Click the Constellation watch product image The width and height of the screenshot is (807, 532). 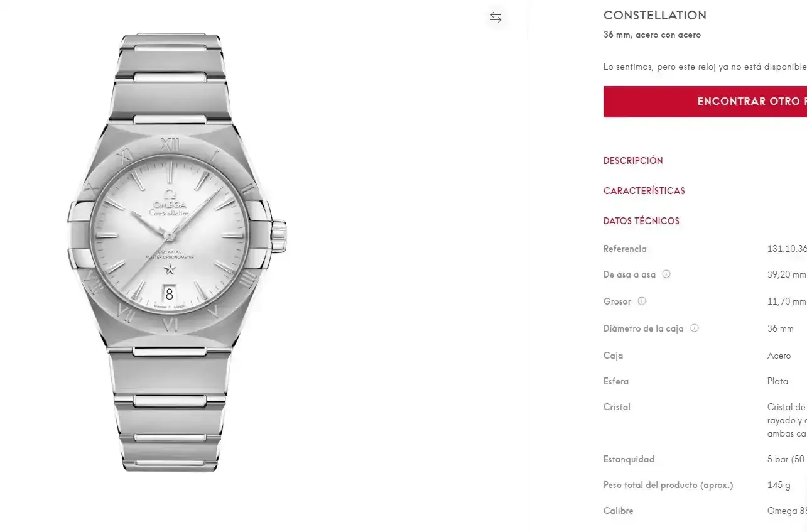177,251
